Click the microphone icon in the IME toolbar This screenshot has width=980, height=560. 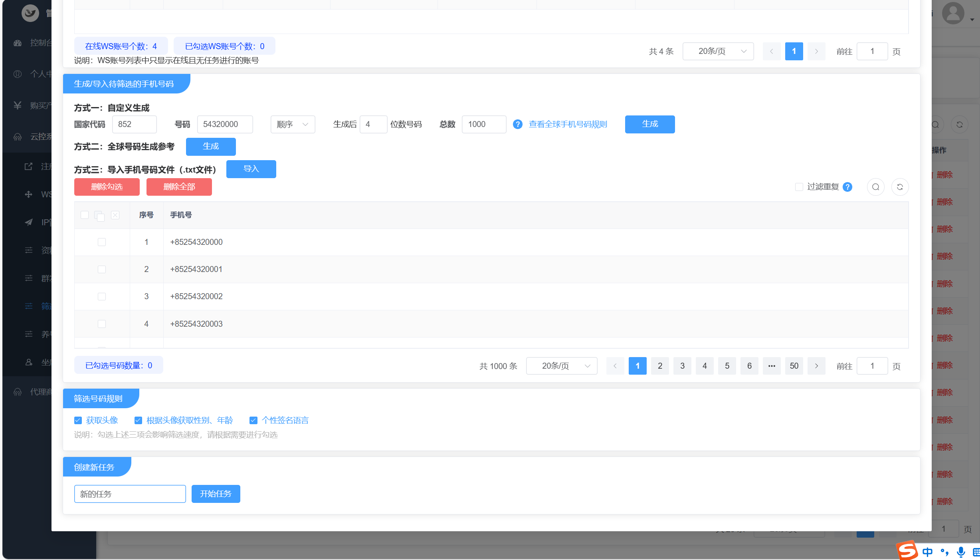[961, 552]
